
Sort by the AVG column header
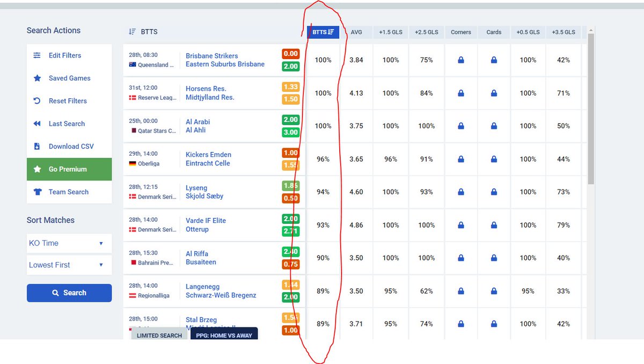pyautogui.click(x=356, y=32)
